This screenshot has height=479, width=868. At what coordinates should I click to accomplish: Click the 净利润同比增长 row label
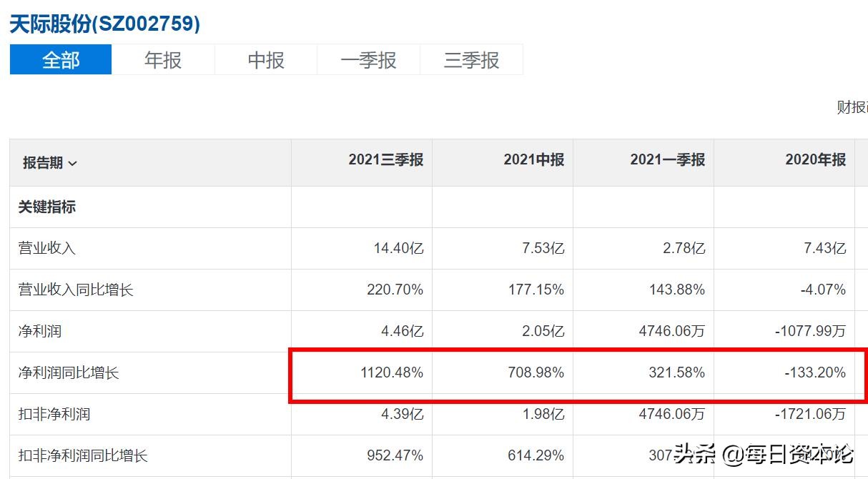point(68,372)
